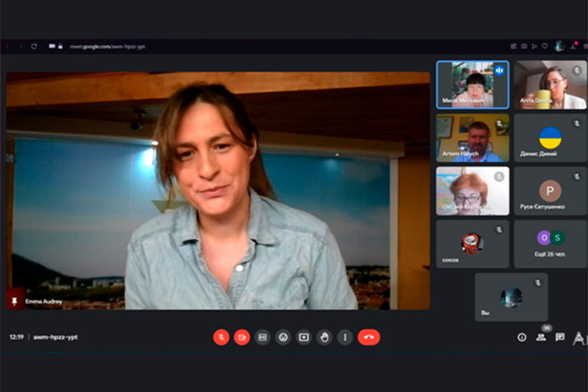Select the Anna Dovha video tile
The image size is (588, 392).
(550, 85)
